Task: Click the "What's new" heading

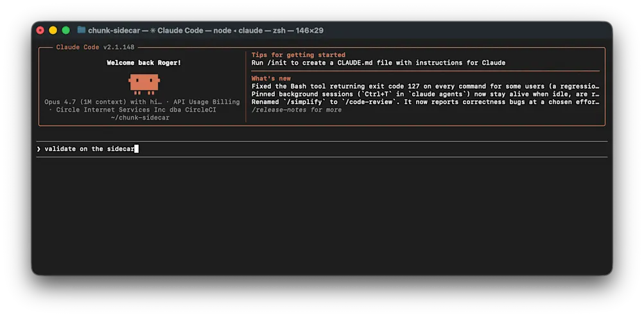Action: coord(271,78)
